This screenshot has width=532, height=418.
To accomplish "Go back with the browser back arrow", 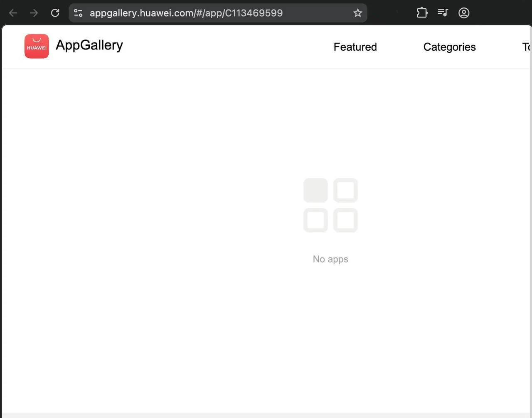I will point(13,13).
